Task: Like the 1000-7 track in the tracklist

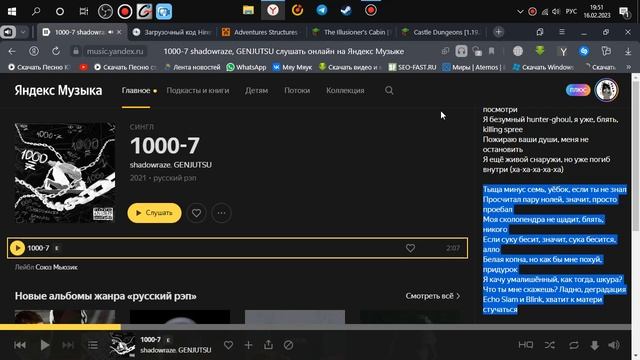Action: pyautogui.click(x=410, y=248)
